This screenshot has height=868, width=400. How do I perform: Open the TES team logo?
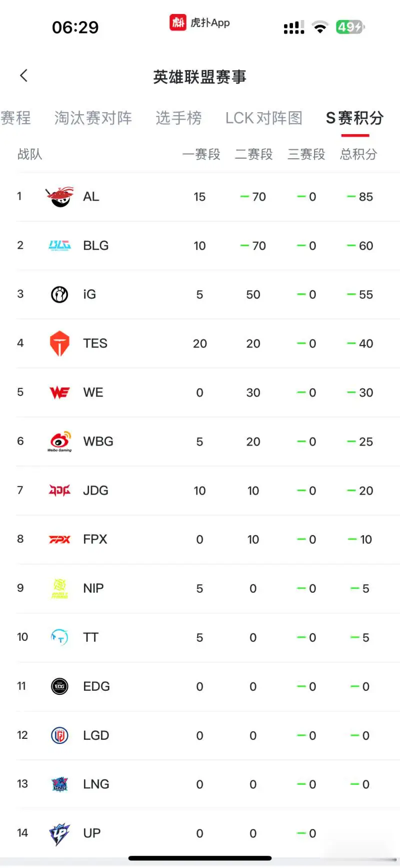coord(59,343)
